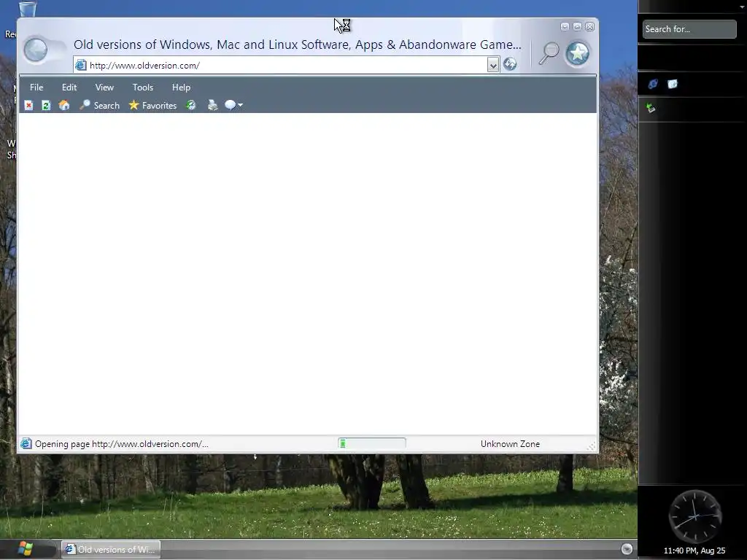Click the Go button beside address bar

pyautogui.click(x=510, y=64)
